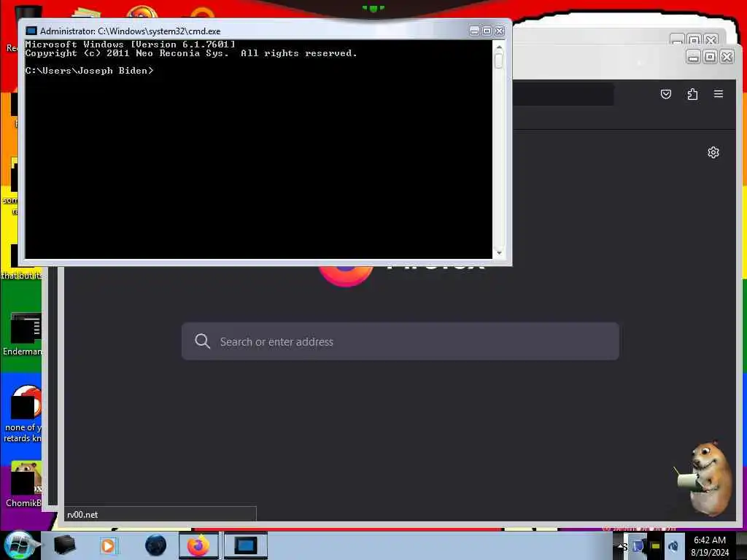Open the black box taskbar icon

(x=64, y=545)
